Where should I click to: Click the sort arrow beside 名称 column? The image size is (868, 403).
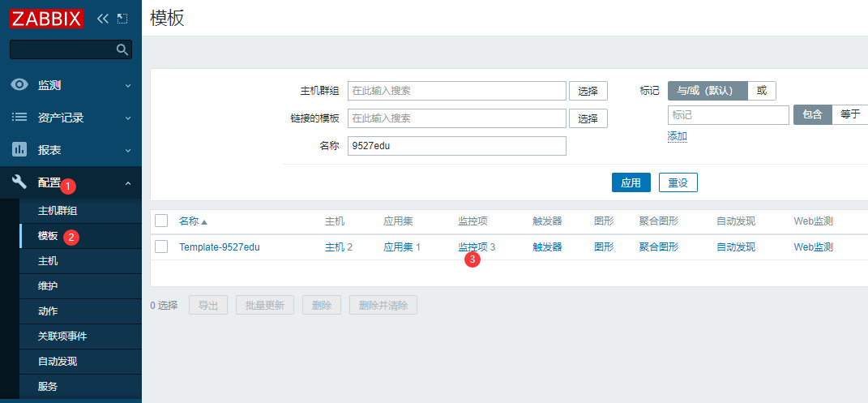[204, 222]
